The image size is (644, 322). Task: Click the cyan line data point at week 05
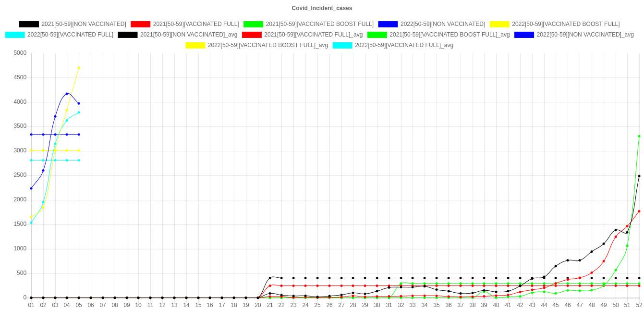79,112
